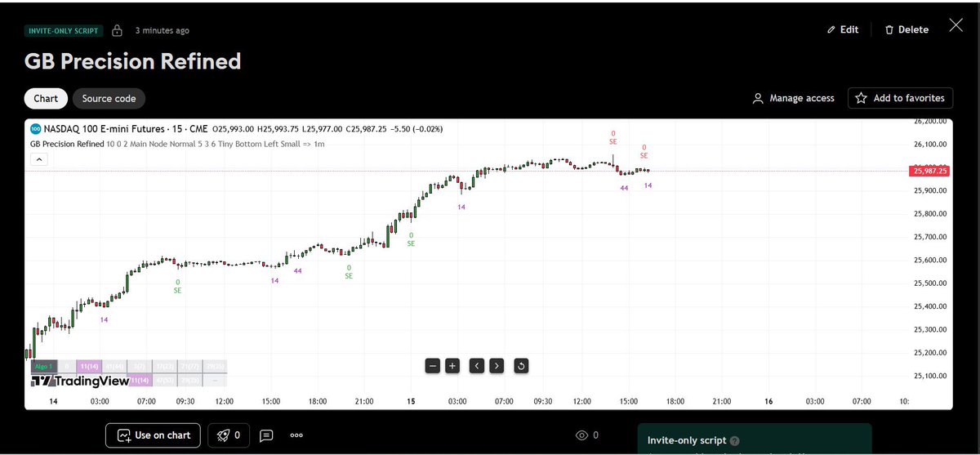The image size is (980, 455).
Task: Click Use on chart button
Action: (x=154, y=435)
